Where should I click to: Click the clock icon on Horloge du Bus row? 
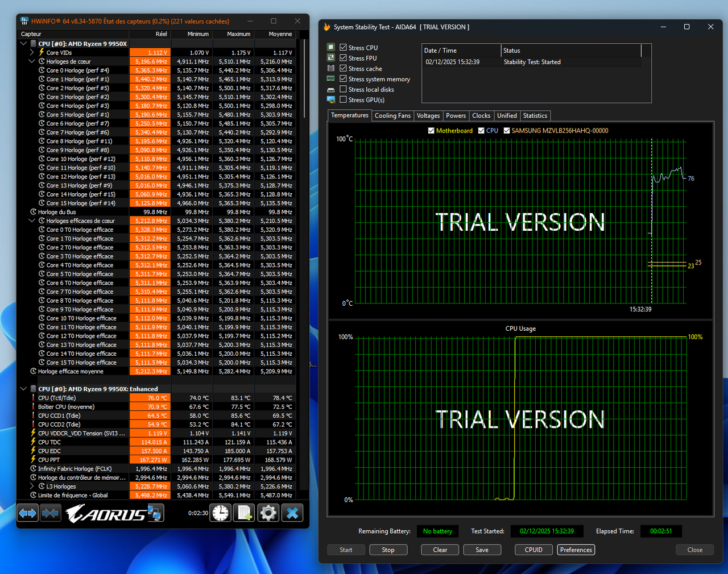(34, 212)
